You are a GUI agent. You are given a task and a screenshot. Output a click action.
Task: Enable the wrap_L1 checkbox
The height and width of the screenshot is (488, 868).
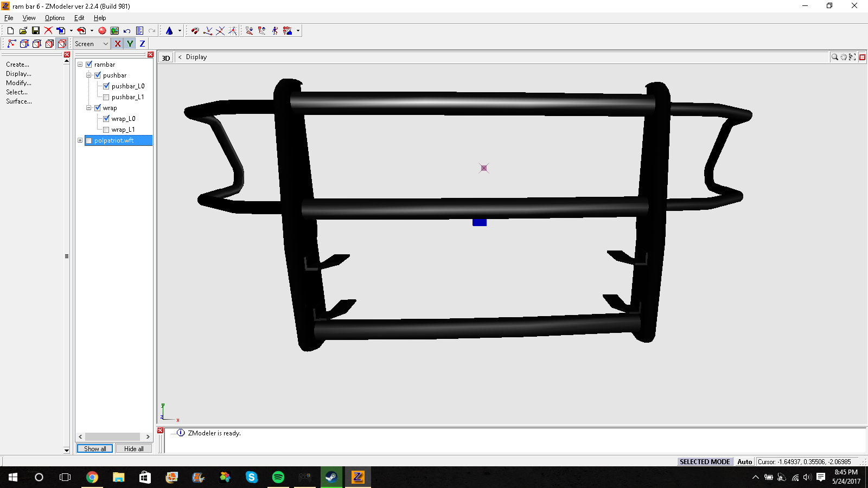[106, 130]
